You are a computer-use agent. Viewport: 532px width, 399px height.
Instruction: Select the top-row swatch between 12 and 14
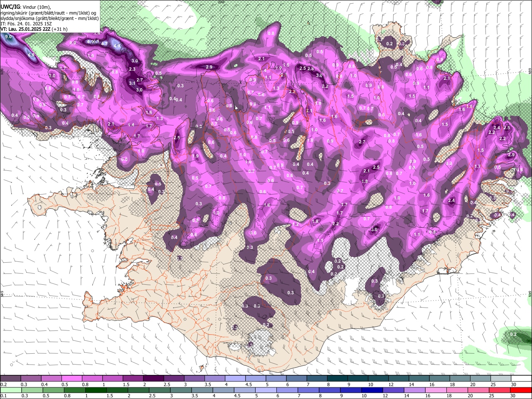pyautogui.click(x=399, y=378)
